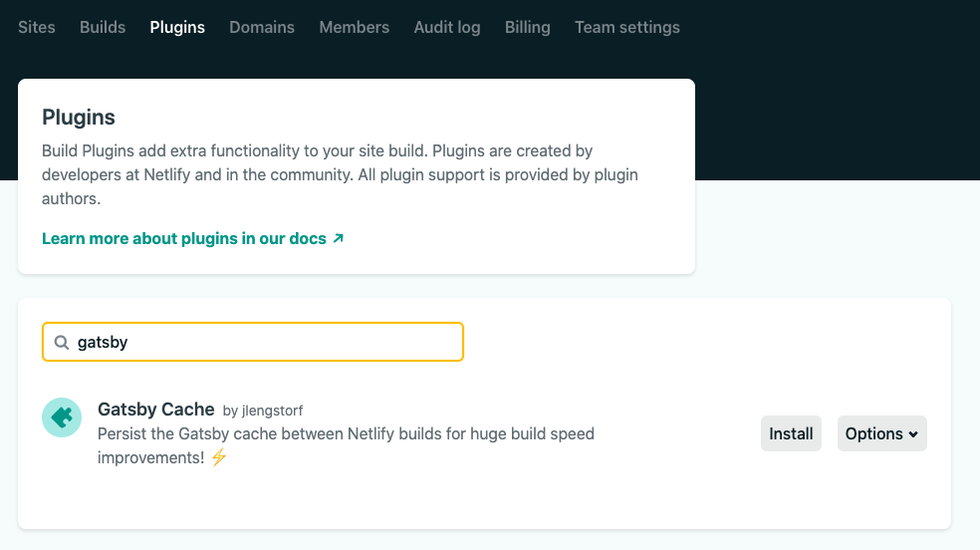This screenshot has width=980, height=550.
Task: Expand the Options dropdown
Action: [881, 433]
